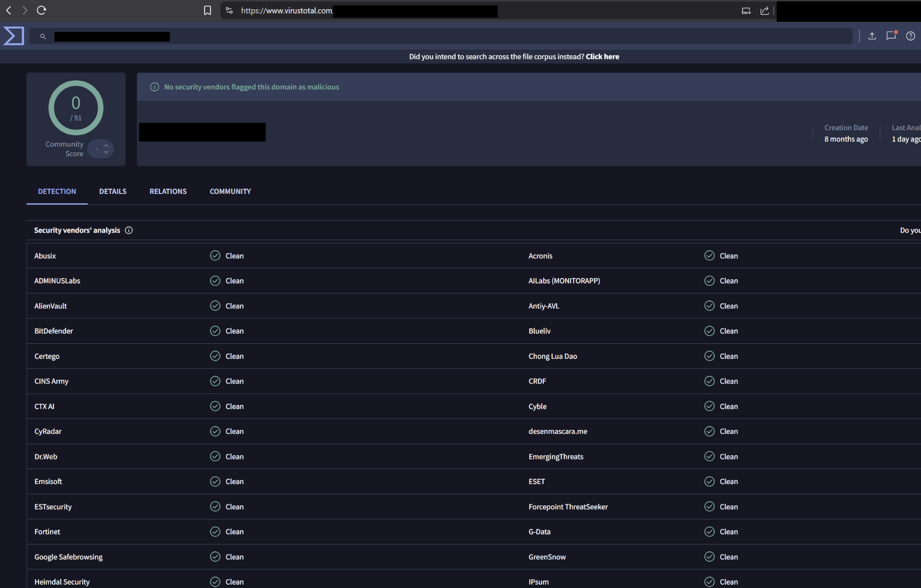The image size is (921, 588).
Task: Go forward using browser forward arrow
Action: point(25,10)
